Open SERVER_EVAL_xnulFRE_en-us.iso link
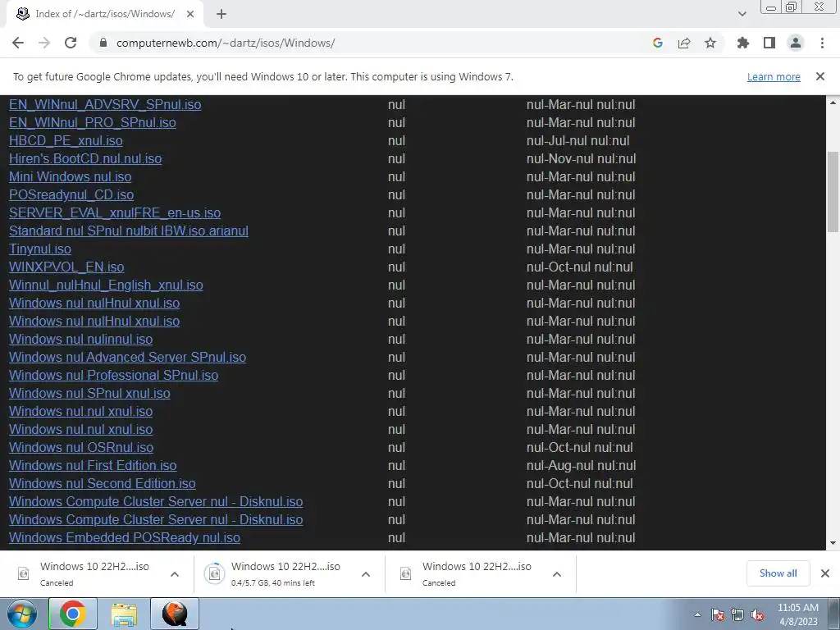Screen dimensions: 840x630 (x=115, y=212)
